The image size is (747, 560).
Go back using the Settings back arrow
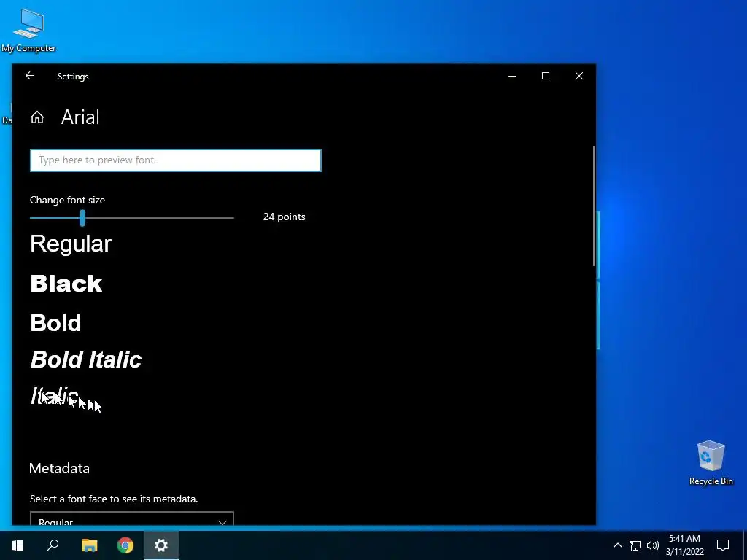[30, 76]
